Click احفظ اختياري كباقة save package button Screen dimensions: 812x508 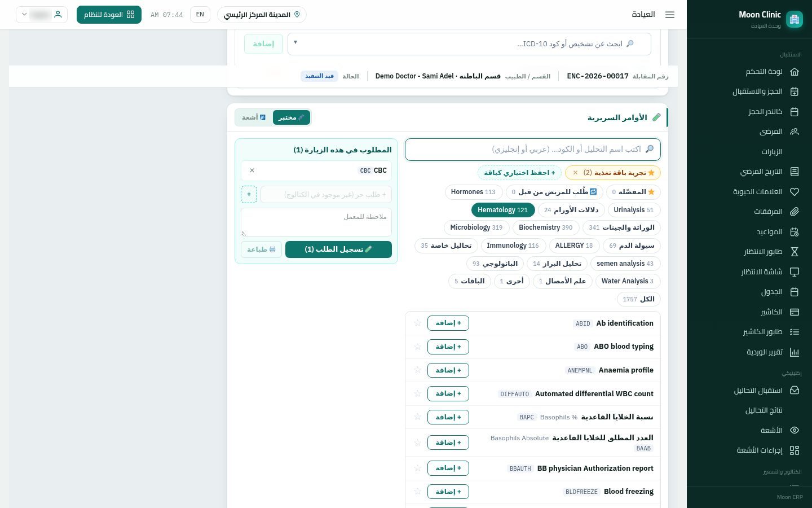click(x=519, y=173)
